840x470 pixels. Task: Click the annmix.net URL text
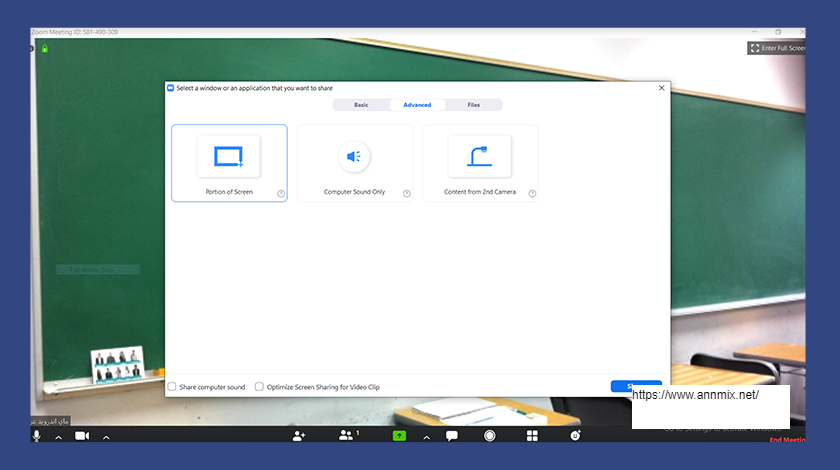pos(695,395)
